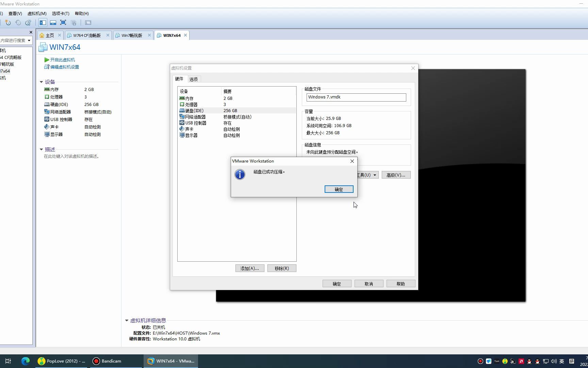The width and height of the screenshot is (588, 368).
Task: Click the 声卡 sound icon in settings dialog
Action: point(182,129)
